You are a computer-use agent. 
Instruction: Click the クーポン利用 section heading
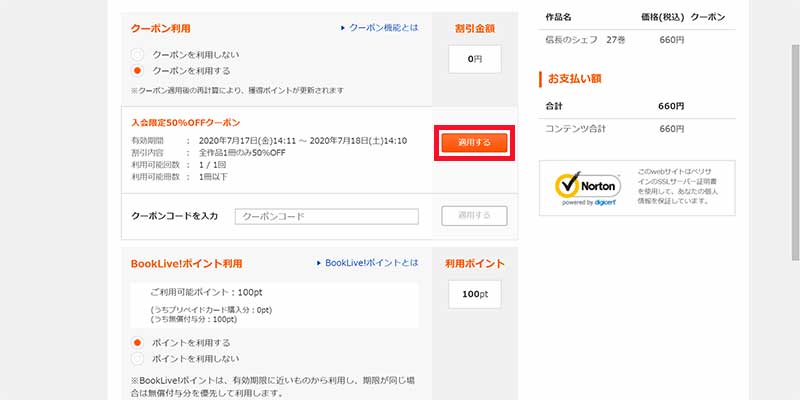pyautogui.click(x=161, y=28)
